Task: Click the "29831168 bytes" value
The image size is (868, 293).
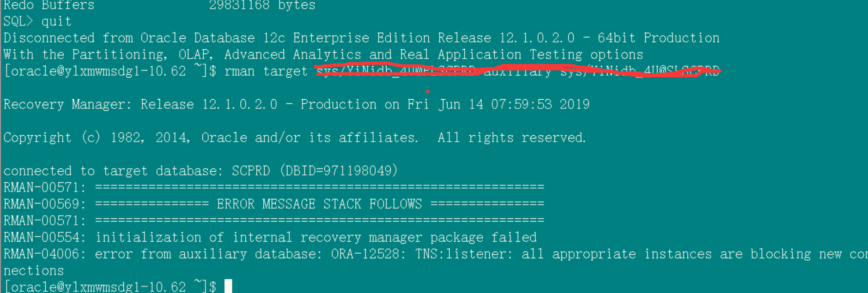Action: 262,6
